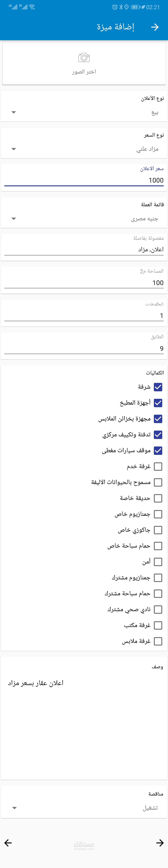This screenshot has height=868, width=168.
Task: Uncheck the شرفة checkbox
Action: [158, 387]
